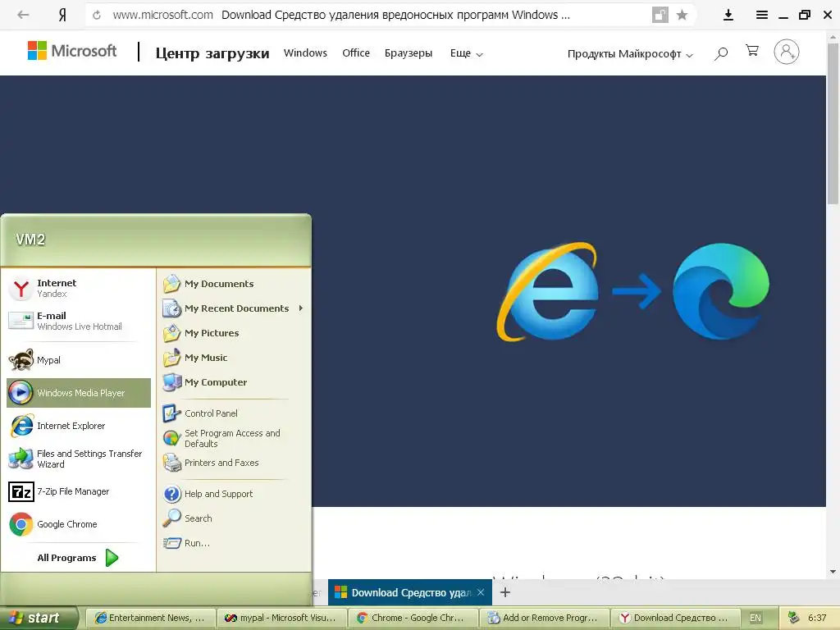Click the browser back arrow
This screenshot has width=840, height=630.
pyautogui.click(x=23, y=15)
